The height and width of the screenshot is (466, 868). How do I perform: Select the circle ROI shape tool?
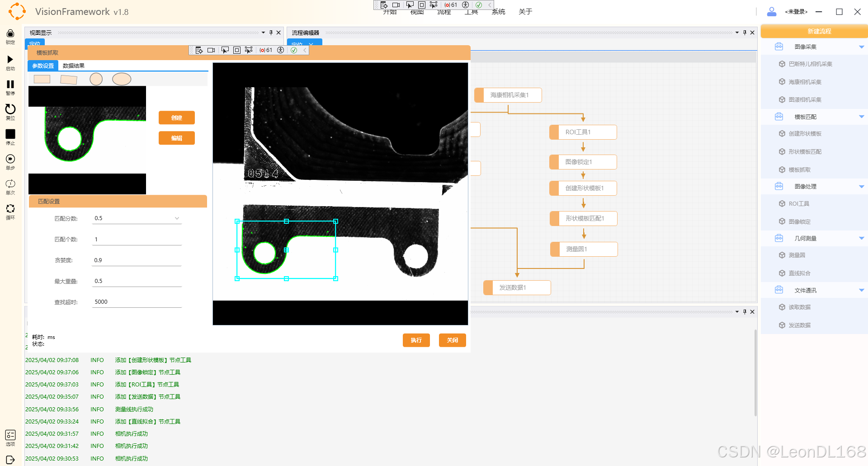click(x=96, y=79)
